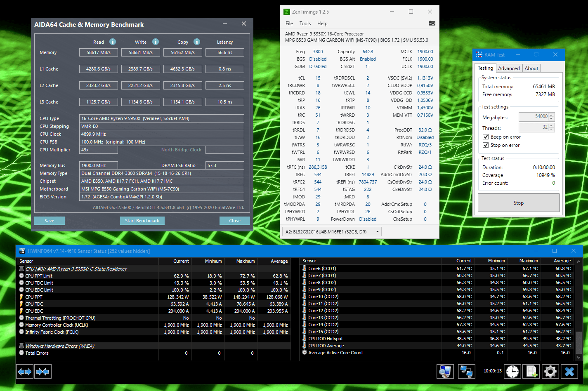This screenshot has width=588, height=391.
Task: Click the VDIMM value 1,4300V
Action: coord(425,108)
